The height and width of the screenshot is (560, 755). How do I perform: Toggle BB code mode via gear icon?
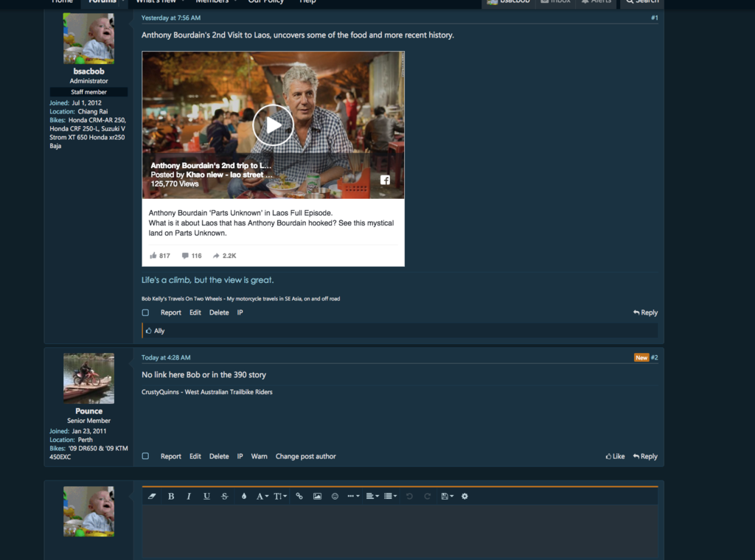click(465, 496)
